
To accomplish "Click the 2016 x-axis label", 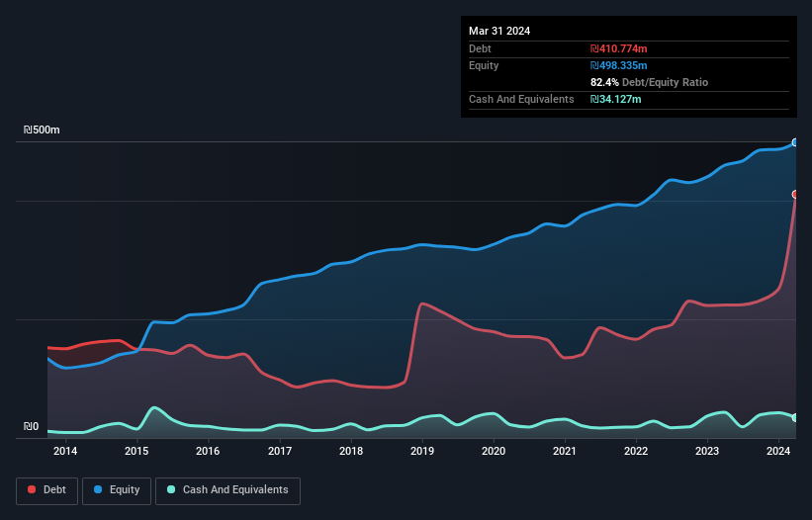I will [208, 451].
